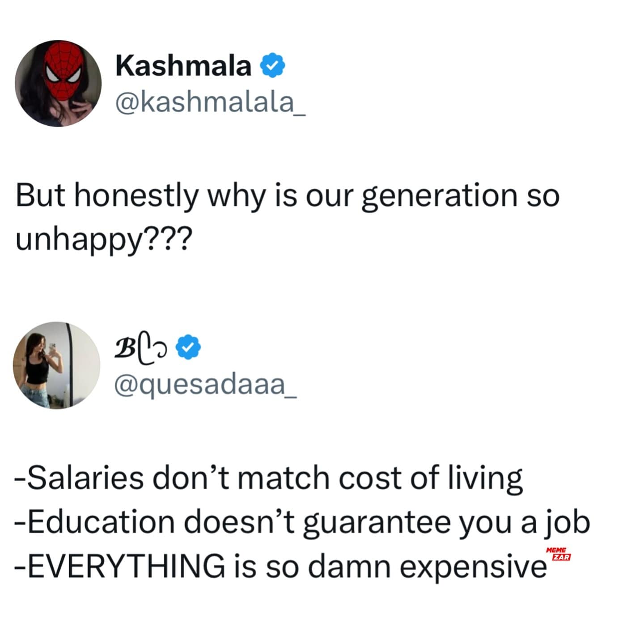Open the @kashmalala_ handle link
Image resolution: width=644 pixels, height=644 pixels.
pyautogui.click(x=210, y=102)
